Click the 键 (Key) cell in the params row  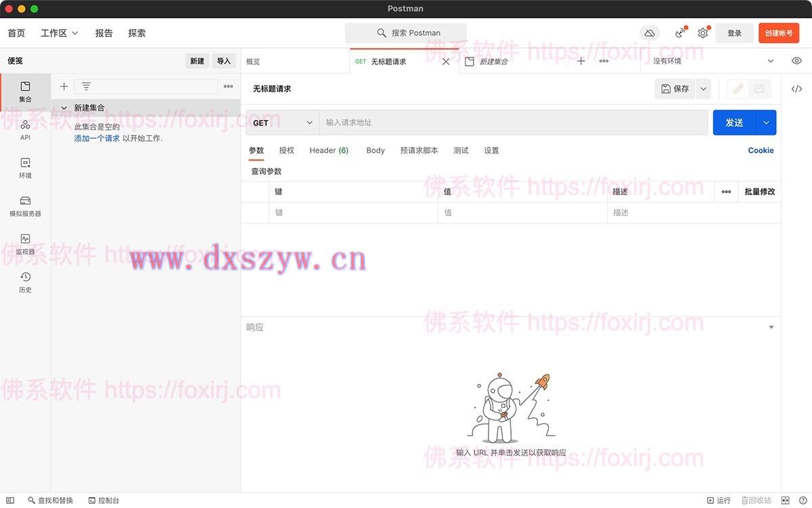pyautogui.click(x=353, y=213)
